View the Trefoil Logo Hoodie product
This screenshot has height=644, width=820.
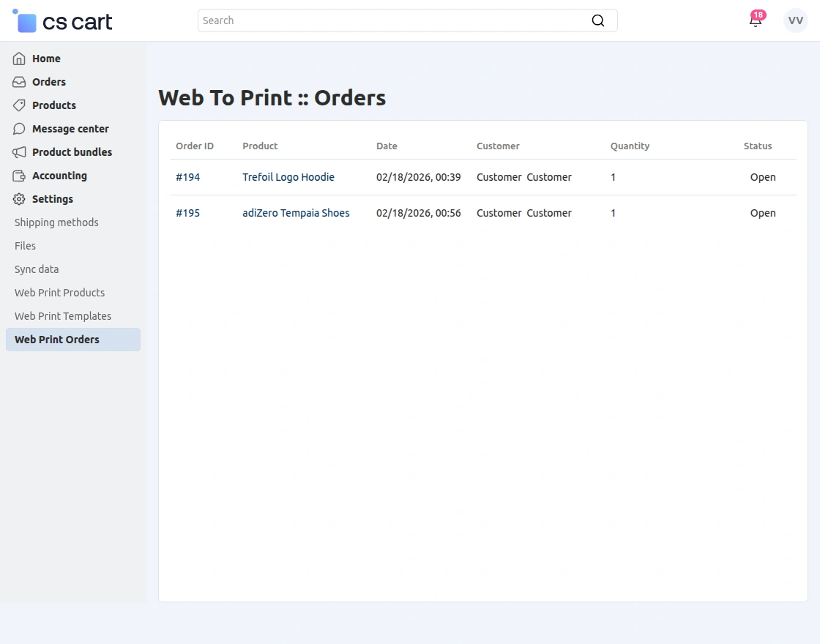click(288, 177)
